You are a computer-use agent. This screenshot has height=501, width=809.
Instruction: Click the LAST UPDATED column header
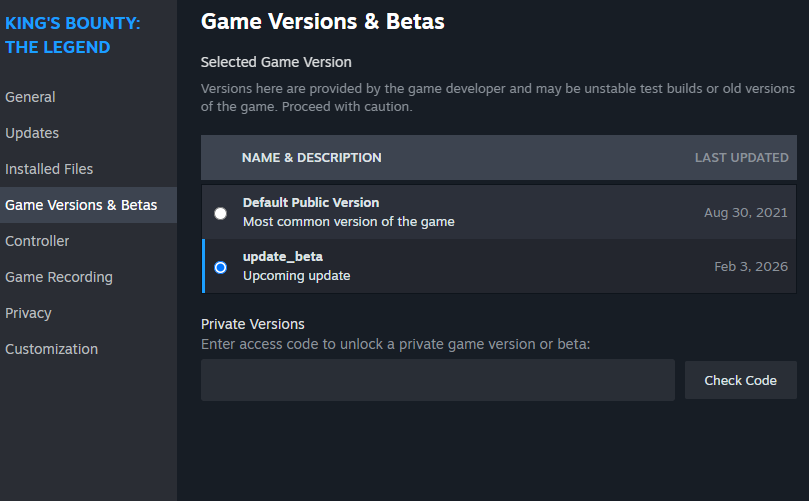741,158
